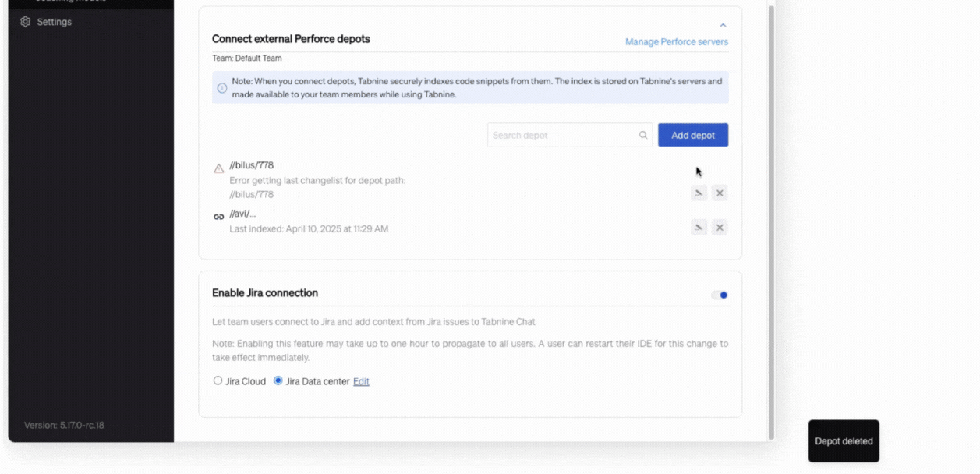
Task: Click the edit icon for //bilus/T78 depot
Action: (x=699, y=193)
